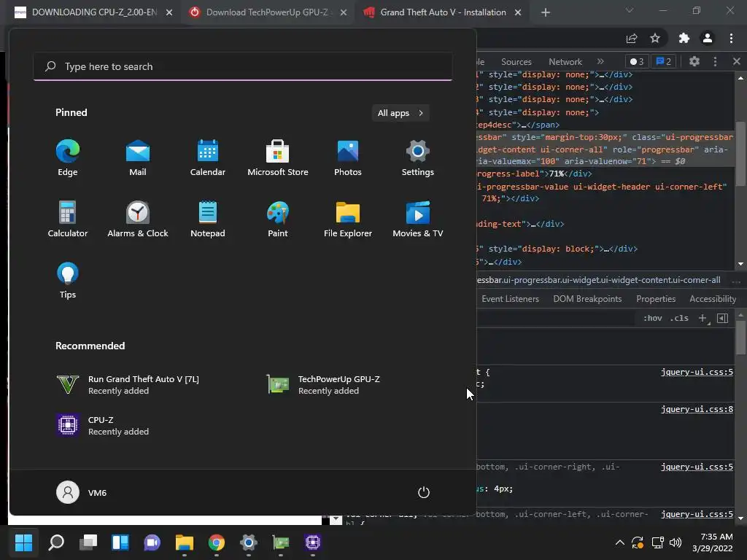Open the Tips app
Screen dimensions: 747x560
click(68, 280)
